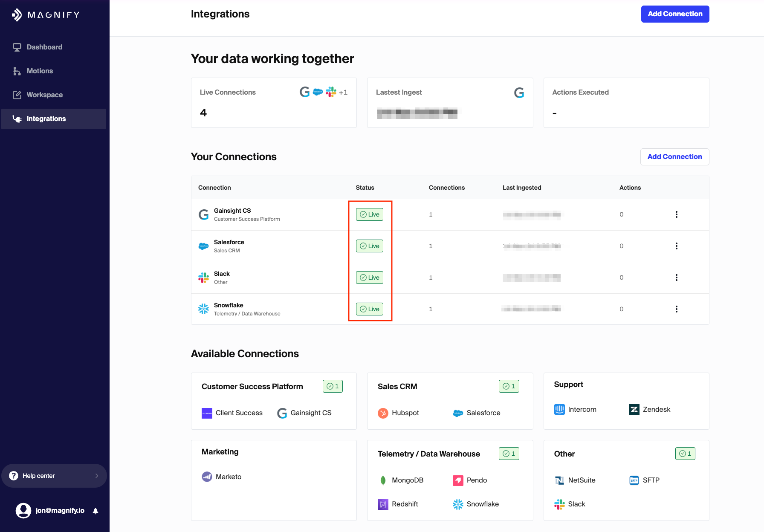Screen dimensions: 764x532
Task: Click Add Connection beside Your Connections
Action: pos(674,157)
